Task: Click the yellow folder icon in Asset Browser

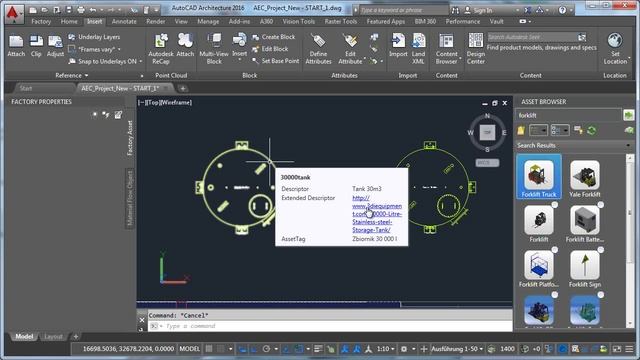Action: point(521,131)
